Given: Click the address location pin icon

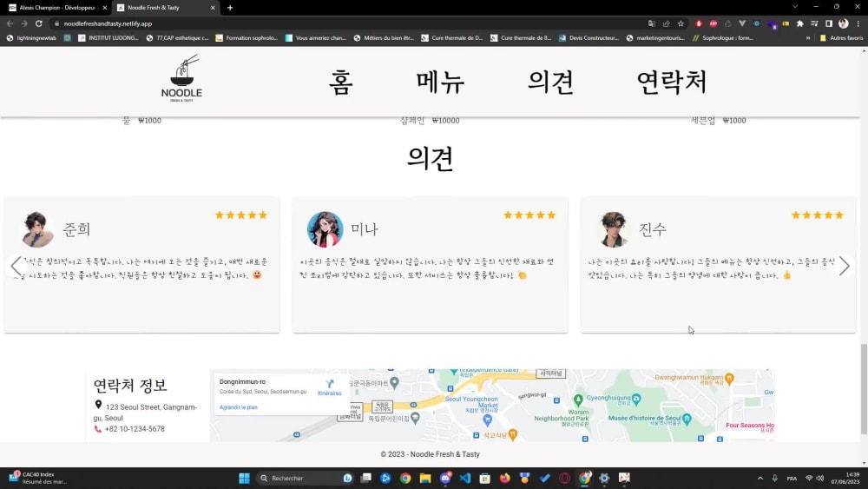Looking at the screenshot, I should [98, 405].
